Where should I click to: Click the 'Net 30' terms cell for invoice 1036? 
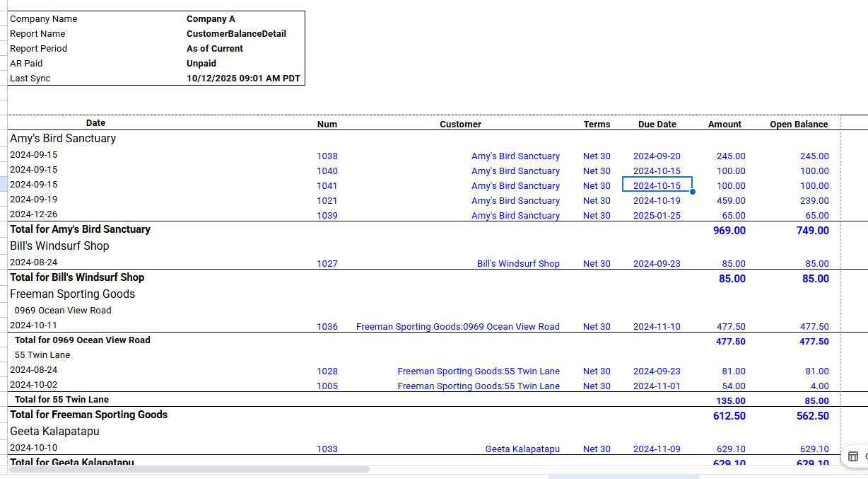597,327
